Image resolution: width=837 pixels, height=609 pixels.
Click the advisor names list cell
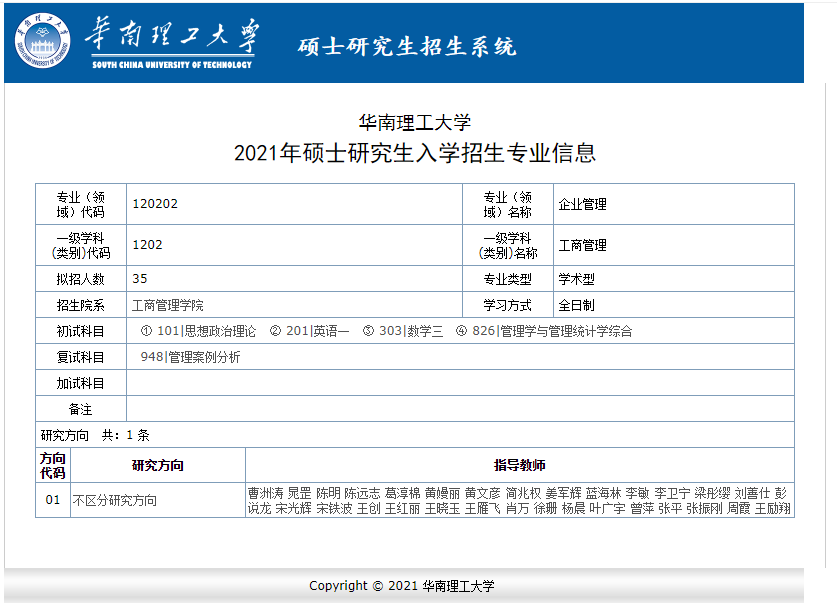pyautogui.click(x=520, y=500)
